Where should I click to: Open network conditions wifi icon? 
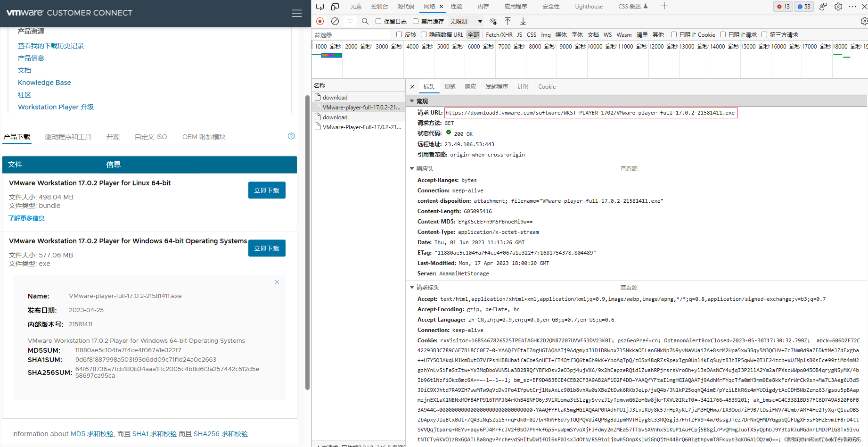(493, 21)
